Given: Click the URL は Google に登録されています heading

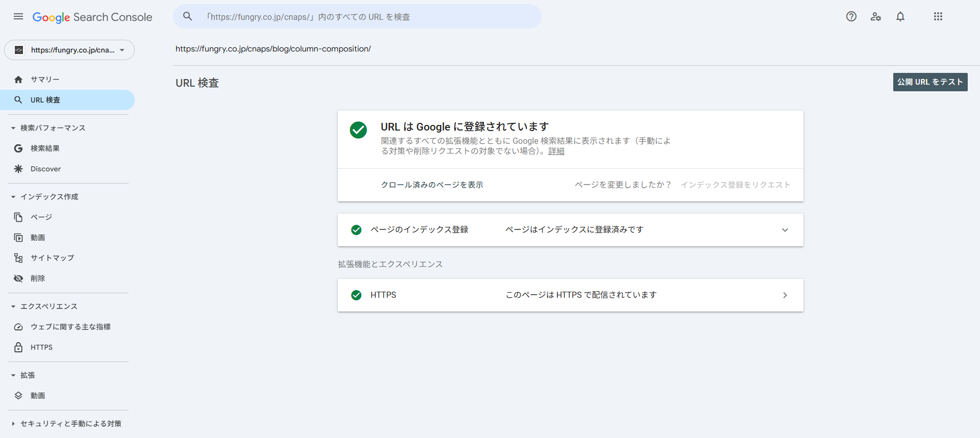Looking at the screenshot, I should pyautogui.click(x=464, y=127).
